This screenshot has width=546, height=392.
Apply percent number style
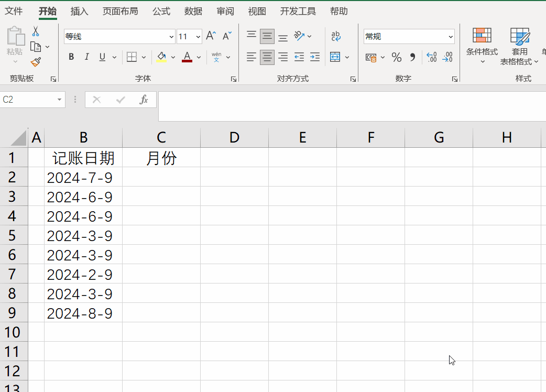[397, 57]
